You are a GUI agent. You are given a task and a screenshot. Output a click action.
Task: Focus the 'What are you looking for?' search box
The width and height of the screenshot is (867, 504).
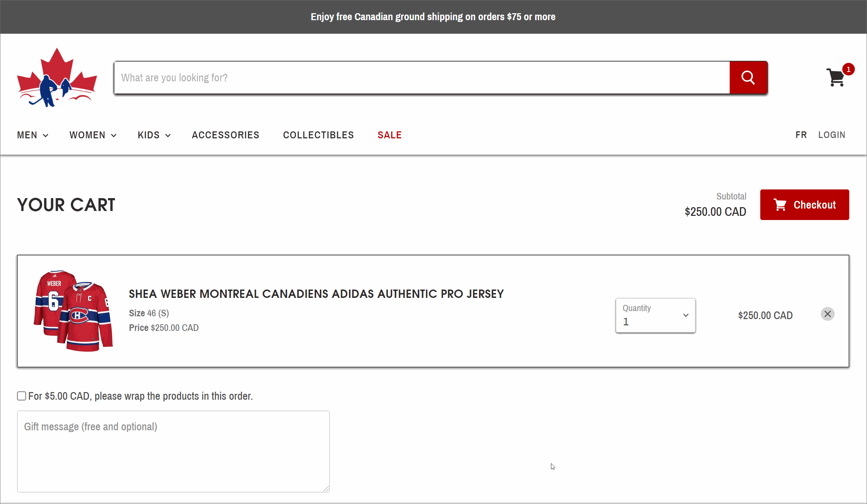tap(422, 78)
